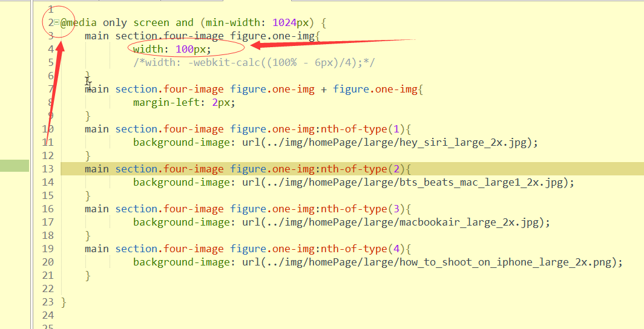Click line number 5 in the gutter
Screen dimensions: 644x329
tap(50, 63)
